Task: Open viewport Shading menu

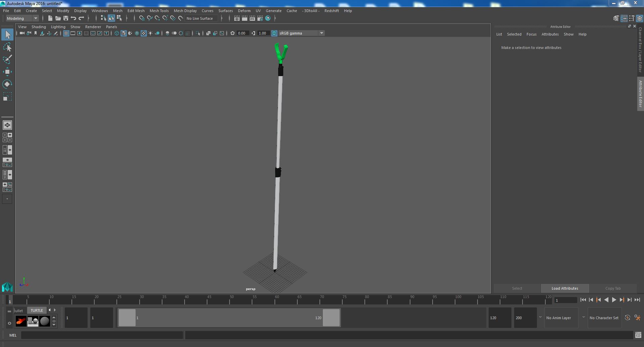Action: click(x=39, y=27)
